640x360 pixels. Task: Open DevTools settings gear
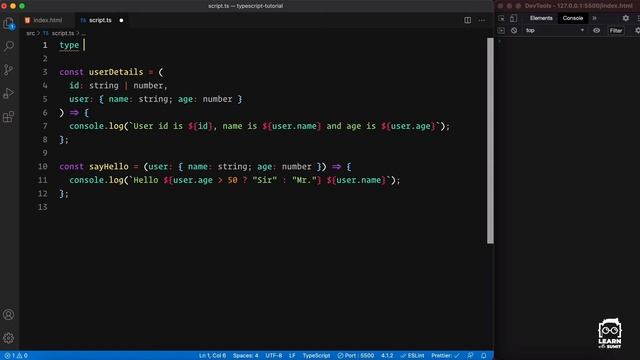point(626,18)
